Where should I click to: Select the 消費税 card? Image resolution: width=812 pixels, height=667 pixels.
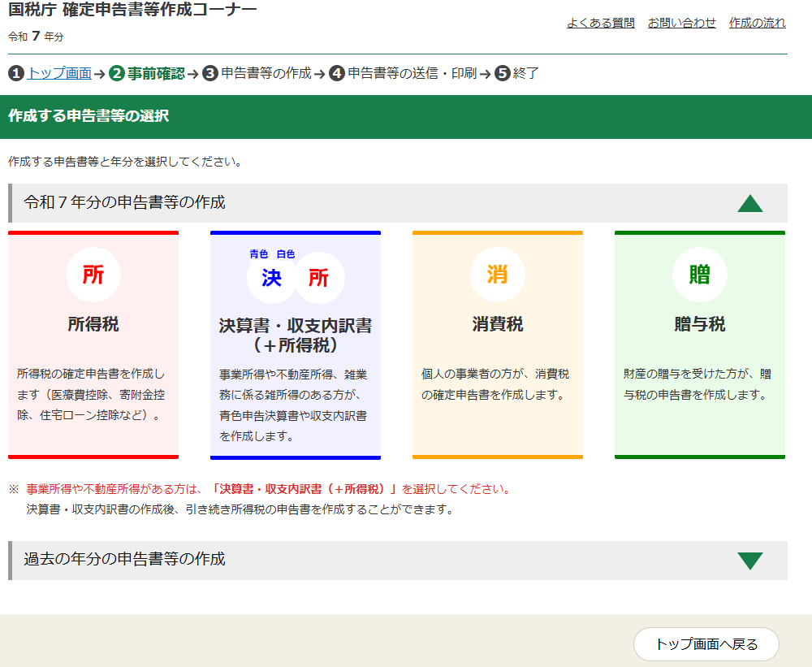click(497, 344)
